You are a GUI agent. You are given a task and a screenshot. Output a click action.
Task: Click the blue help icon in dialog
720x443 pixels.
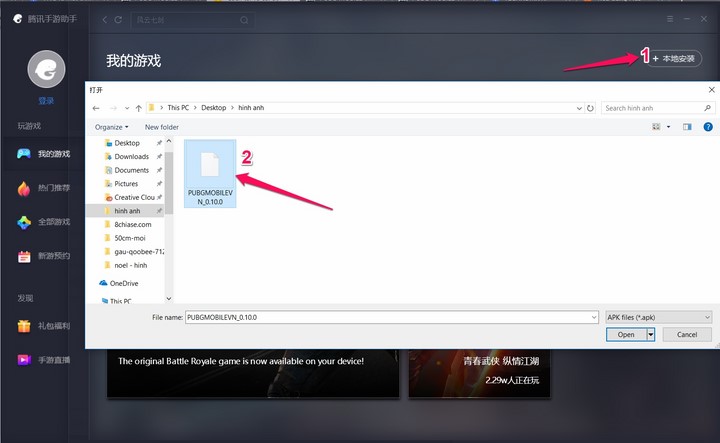[x=707, y=127]
